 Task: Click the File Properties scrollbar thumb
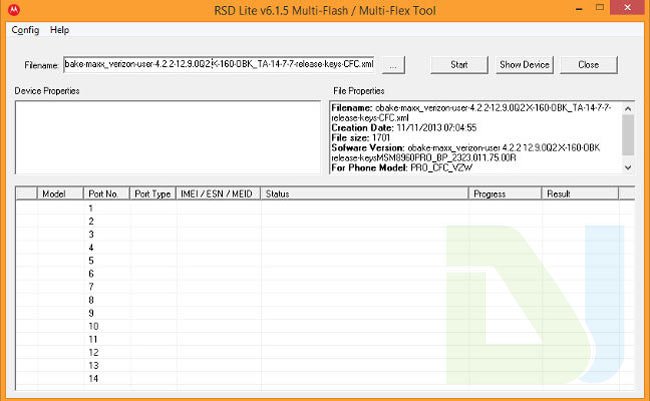628,135
